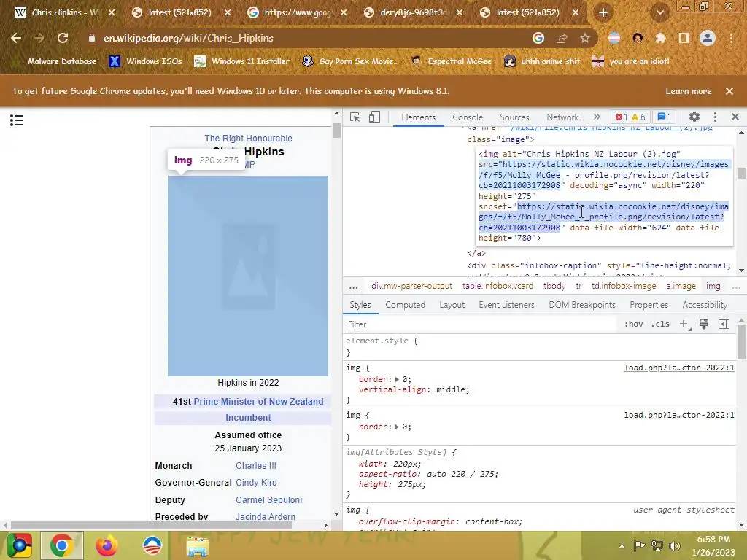Select a.image in breadcrumb

(681, 286)
